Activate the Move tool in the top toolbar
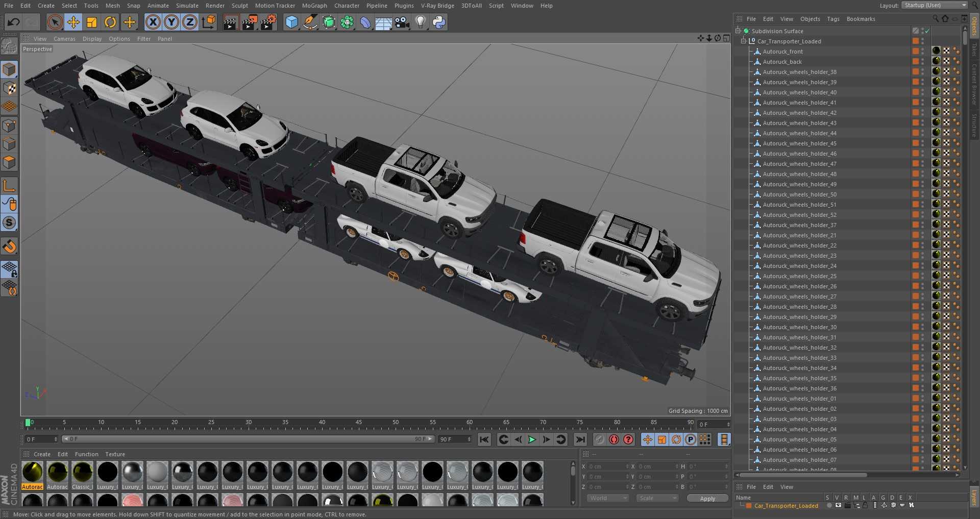 click(73, 22)
